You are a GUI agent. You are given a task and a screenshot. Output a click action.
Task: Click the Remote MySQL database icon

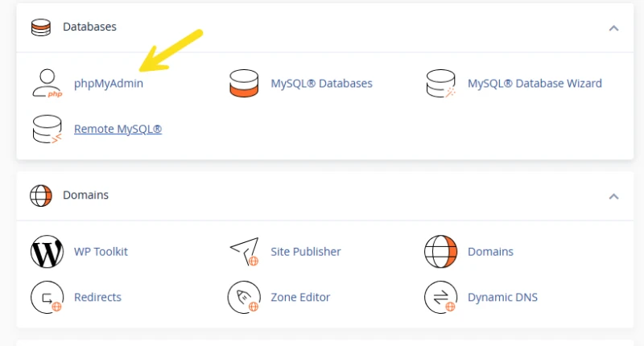click(47, 129)
